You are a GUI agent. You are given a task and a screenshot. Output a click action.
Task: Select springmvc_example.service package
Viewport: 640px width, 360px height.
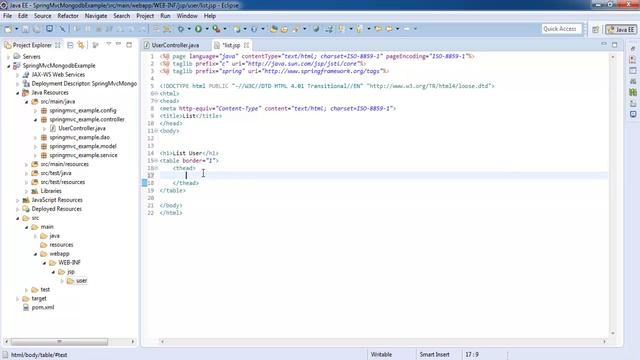click(x=83, y=156)
